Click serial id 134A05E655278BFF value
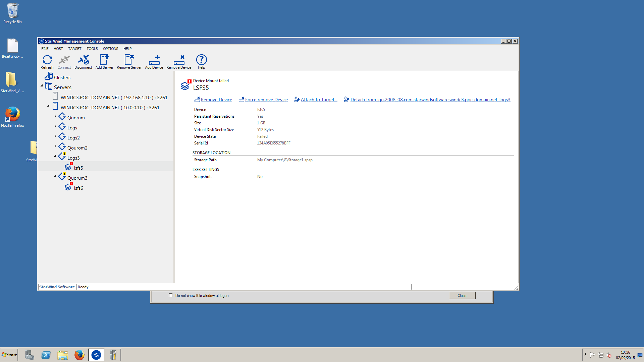This screenshot has width=644, height=362. (274, 143)
